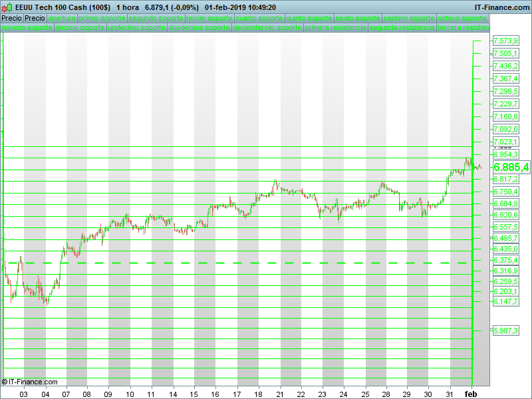Choose the sexto soporte label
Screen dimensions: 532x399
coord(359,18)
